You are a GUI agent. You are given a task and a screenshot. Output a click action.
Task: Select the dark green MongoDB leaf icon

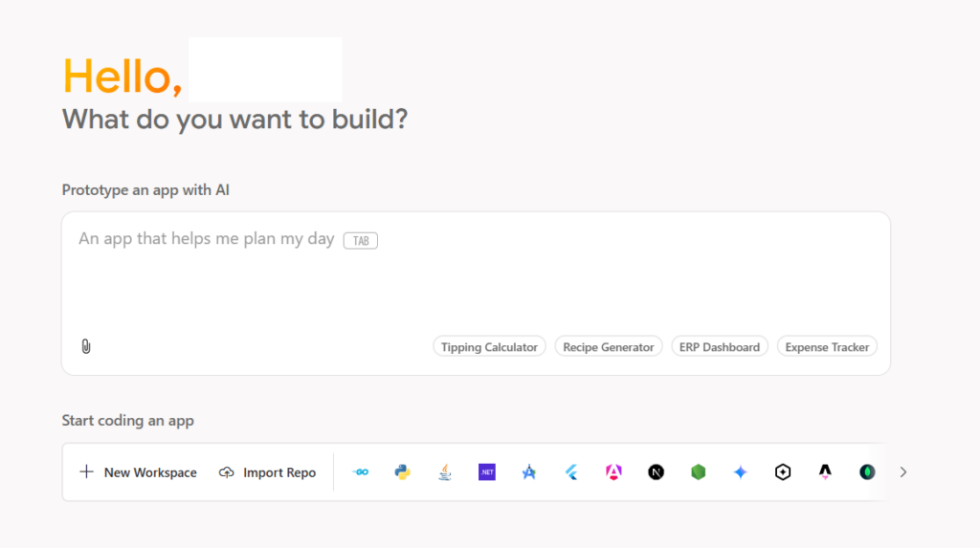(867, 472)
